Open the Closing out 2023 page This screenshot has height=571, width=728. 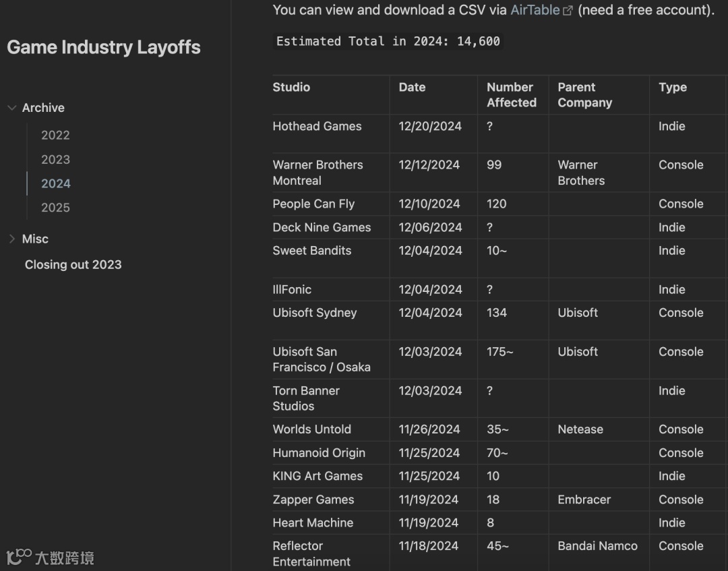[x=73, y=265]
